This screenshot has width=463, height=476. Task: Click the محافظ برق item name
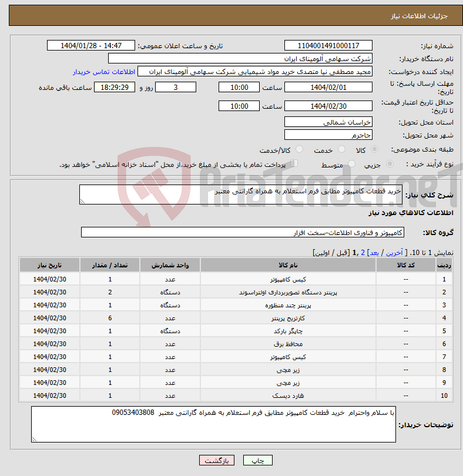[x=288, y=344]
